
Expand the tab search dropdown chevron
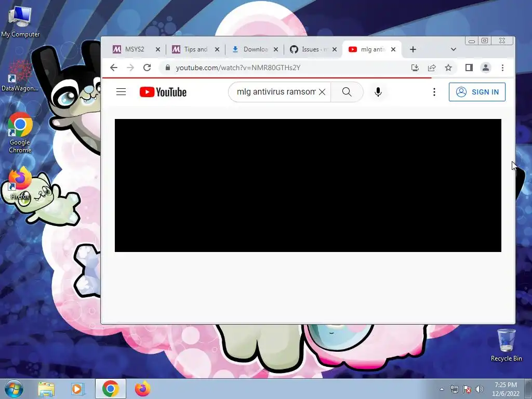(453, 49)
